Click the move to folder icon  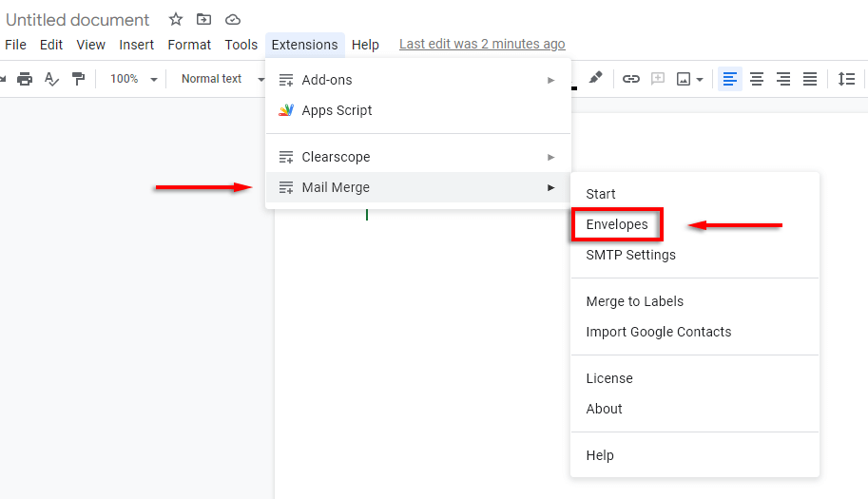coord(203,20)
